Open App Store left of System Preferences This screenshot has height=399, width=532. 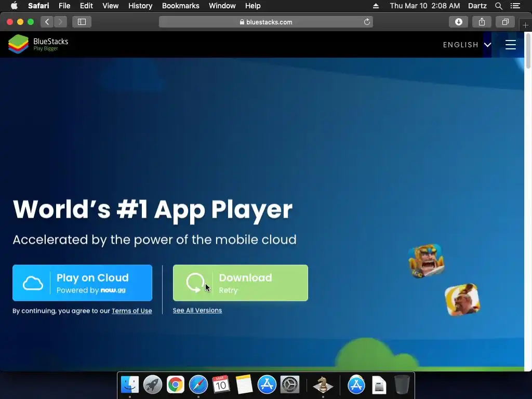click(267, 385)
